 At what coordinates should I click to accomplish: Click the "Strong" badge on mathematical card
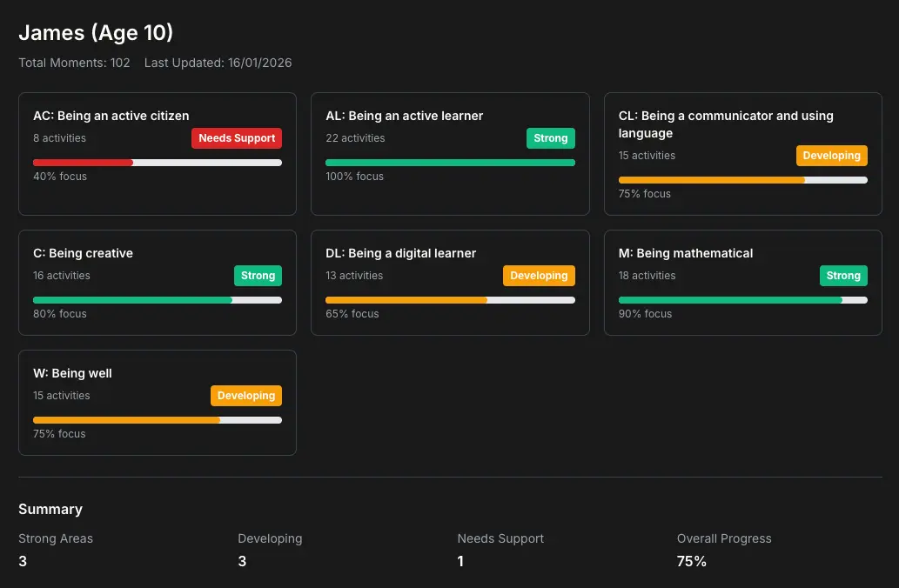coord(843,275)
